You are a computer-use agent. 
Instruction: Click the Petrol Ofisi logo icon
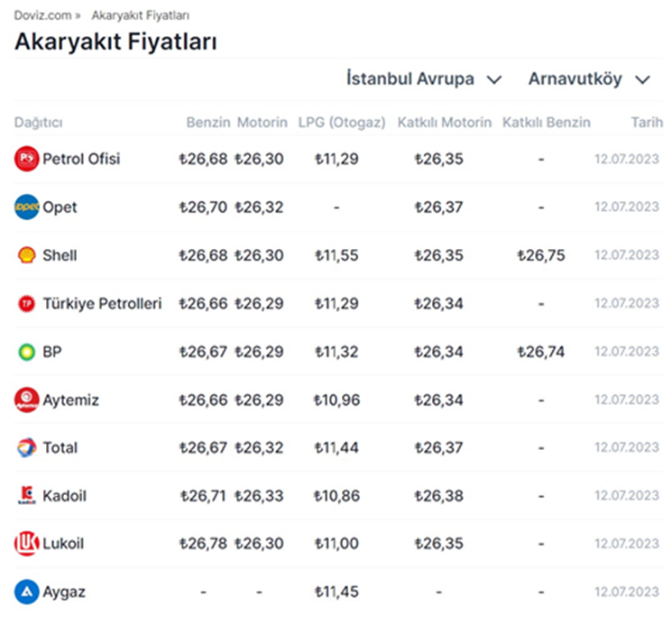(x=27, y=160)
